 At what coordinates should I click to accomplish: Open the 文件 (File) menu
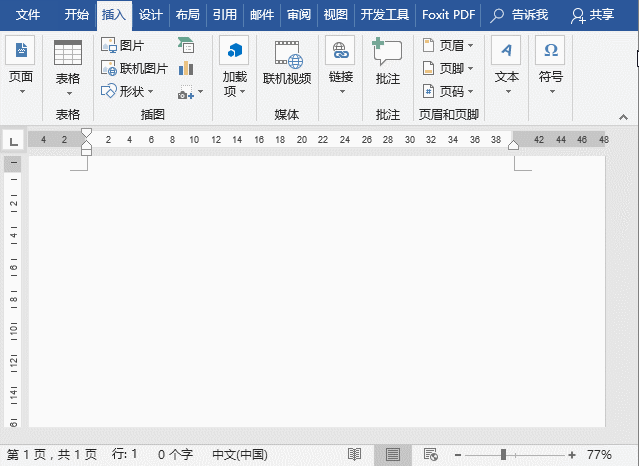(29, 15)
